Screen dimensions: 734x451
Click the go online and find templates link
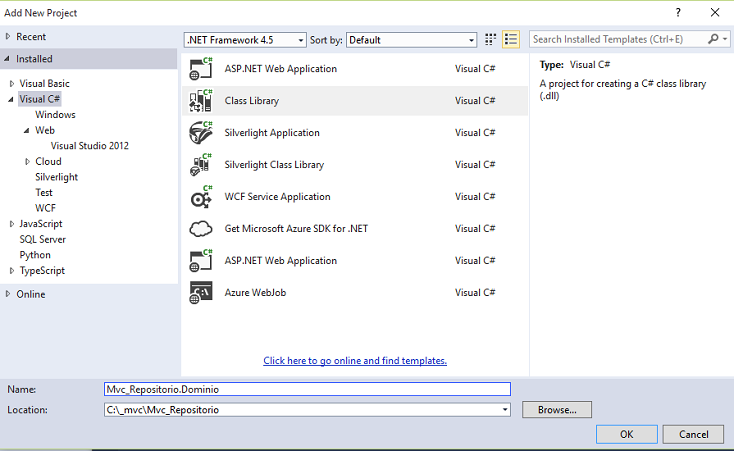click(355, 361)
